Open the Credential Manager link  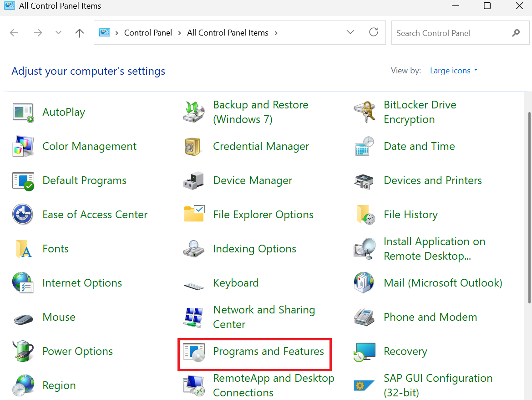[261, 146]
